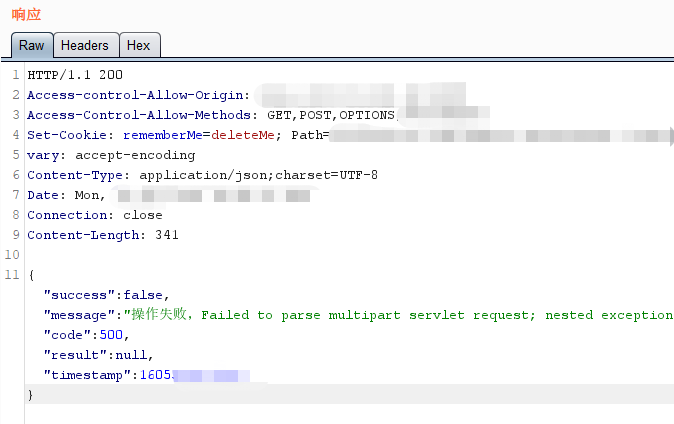Switch to the Raw tab
Image resolution: width=674 pixels, height=424 pixels.
pos(32,45)
